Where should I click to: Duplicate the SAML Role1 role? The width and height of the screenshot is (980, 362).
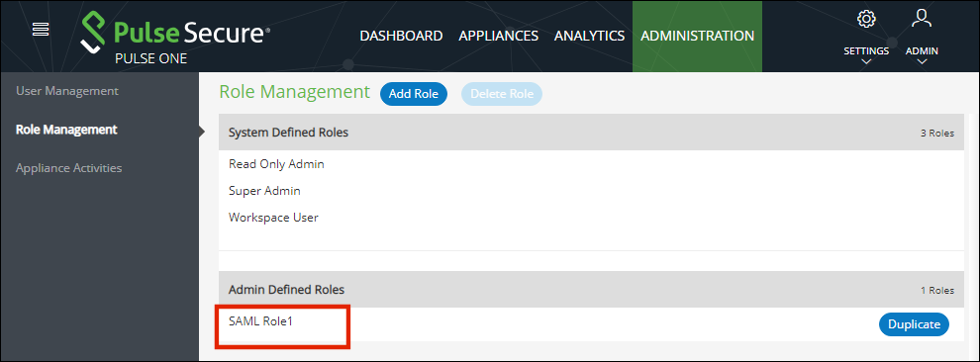(x=914, y=324)
